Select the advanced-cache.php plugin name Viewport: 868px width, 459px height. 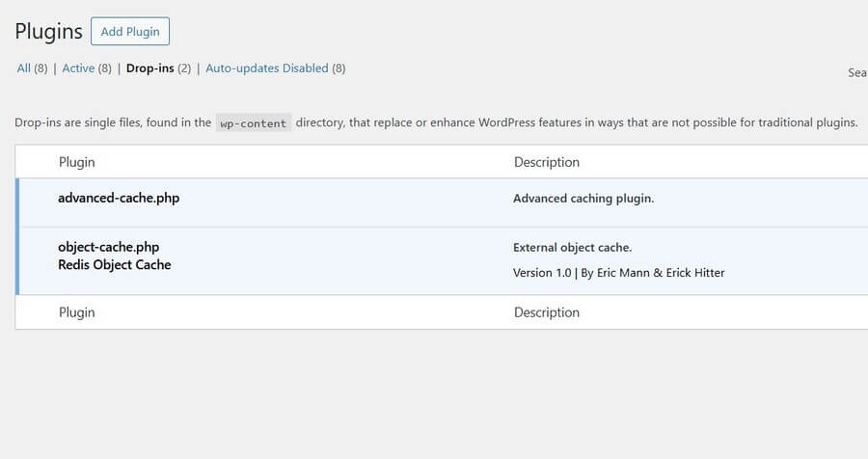point(119,199)
